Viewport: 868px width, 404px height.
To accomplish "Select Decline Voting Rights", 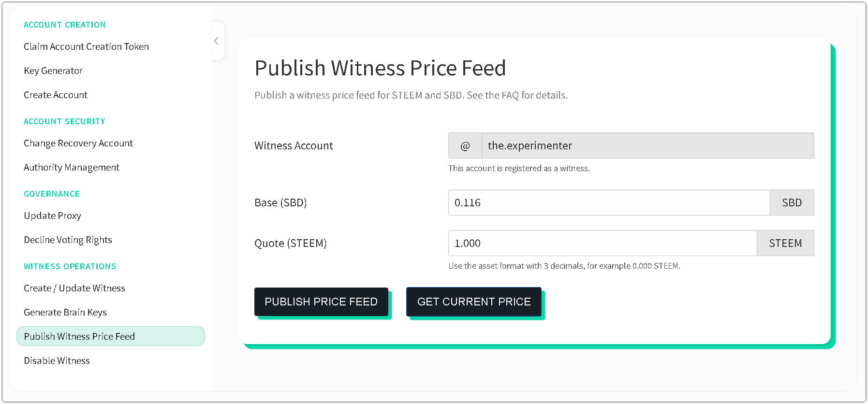I will point(68,240).
